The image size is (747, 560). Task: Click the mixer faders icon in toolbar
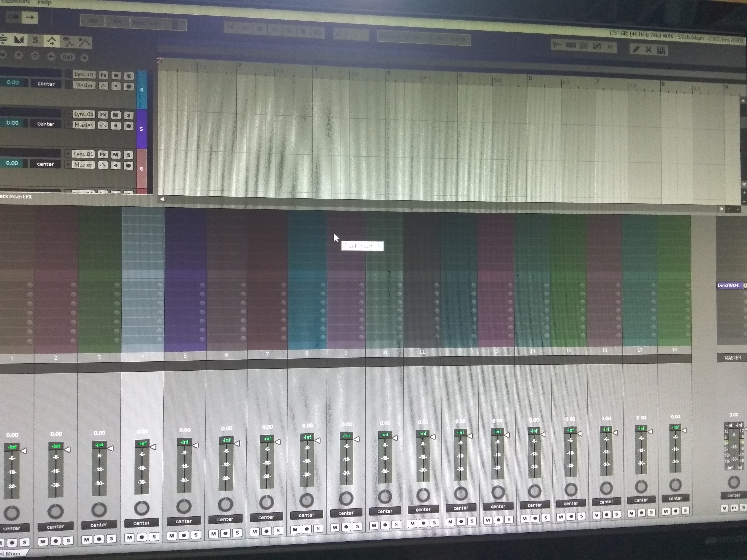(x=661, y=50)
